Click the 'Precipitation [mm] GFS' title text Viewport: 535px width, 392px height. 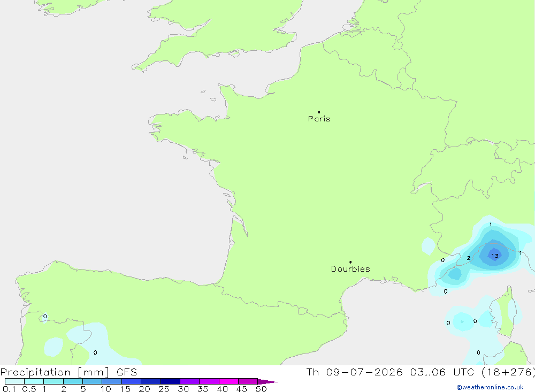tap(68, 372)
